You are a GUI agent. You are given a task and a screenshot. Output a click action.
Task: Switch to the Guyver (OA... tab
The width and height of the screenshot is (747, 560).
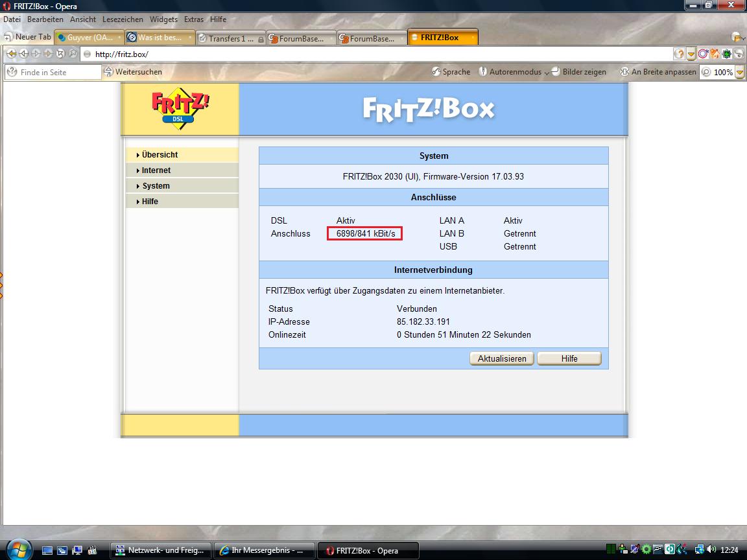(x=89, y=38)
